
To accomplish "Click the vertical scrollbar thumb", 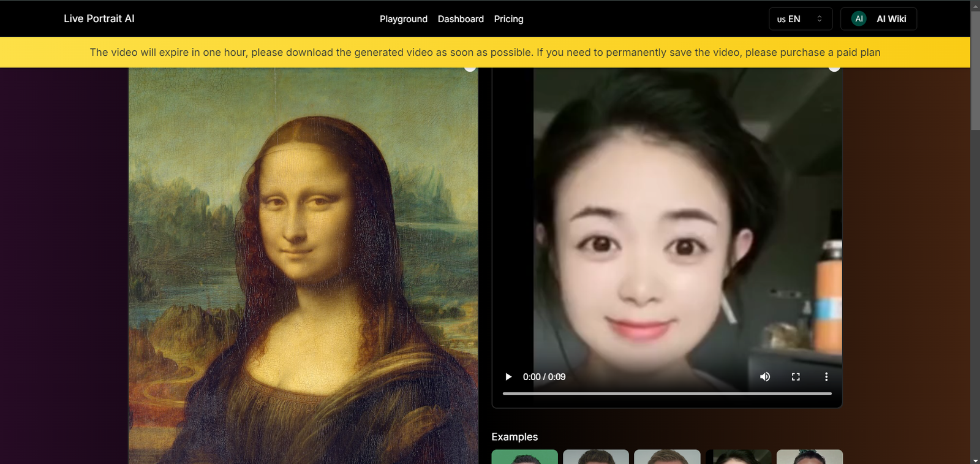I will pos(975,70).
